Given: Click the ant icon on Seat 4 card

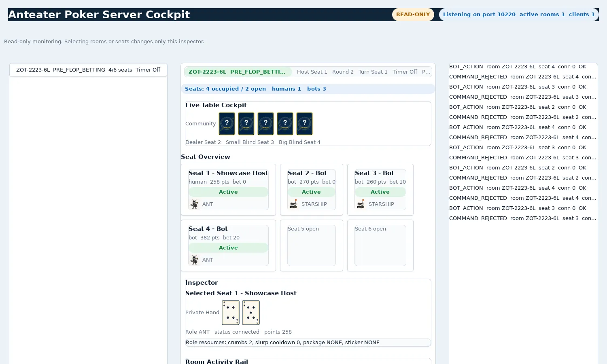Looking at the screenshot, I should (x=195, y=260).
